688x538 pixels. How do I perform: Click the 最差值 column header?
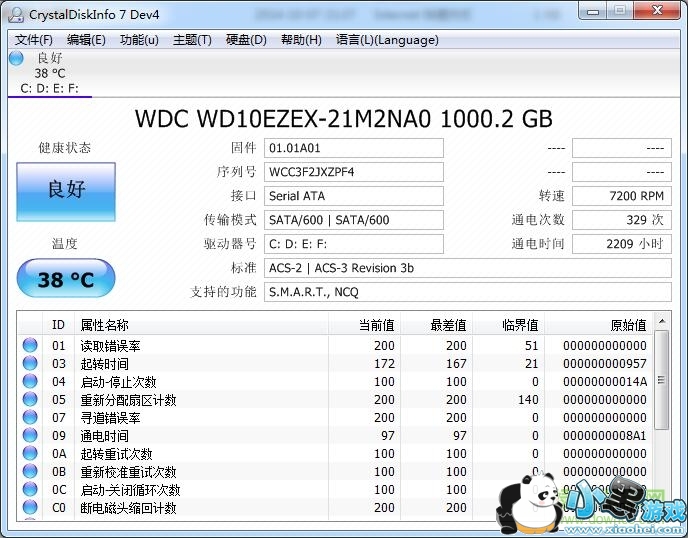436,325
